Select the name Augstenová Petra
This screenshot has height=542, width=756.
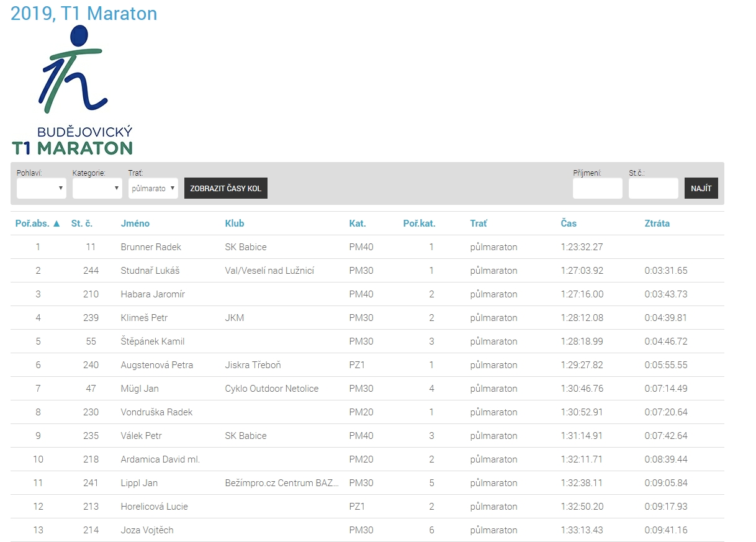click(x=157, y=365)
